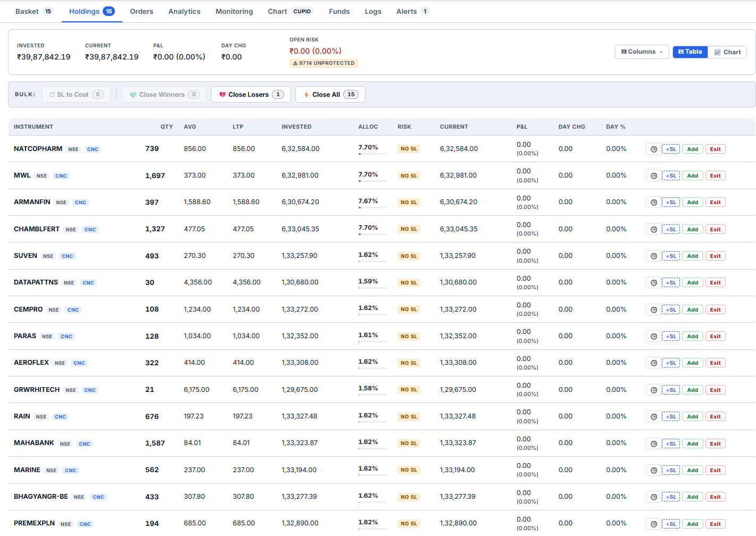Screen dimensions: 756x536
Task: Click bulk SL to Cost button
Action: (x=76, y=95)
